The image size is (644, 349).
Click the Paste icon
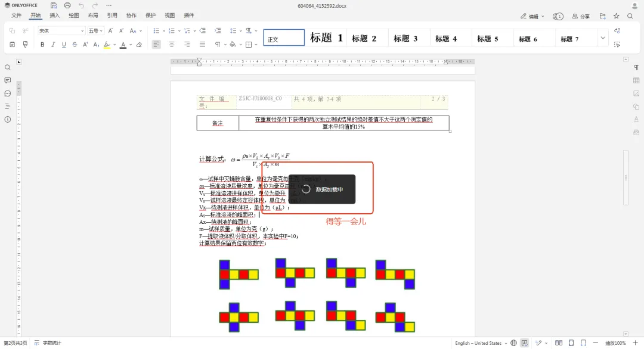pyautogui.click(x=13, y=44)
